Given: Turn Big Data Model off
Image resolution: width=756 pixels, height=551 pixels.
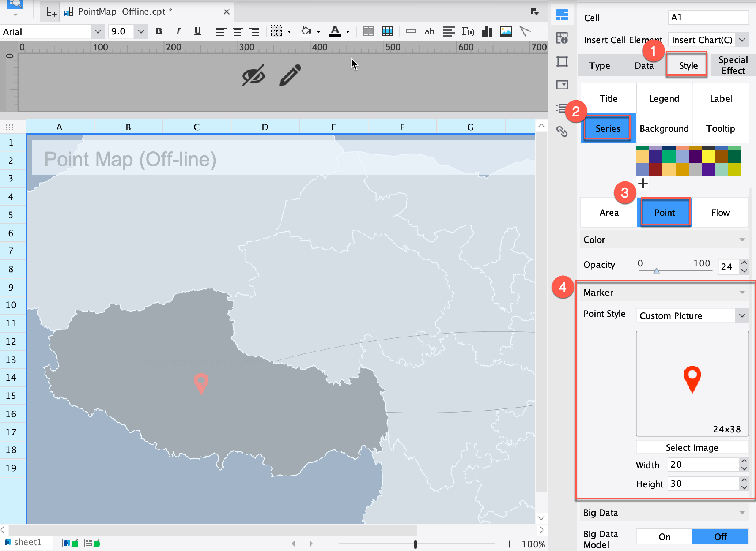Looking at the screenshot, I should tap(720, 537).
